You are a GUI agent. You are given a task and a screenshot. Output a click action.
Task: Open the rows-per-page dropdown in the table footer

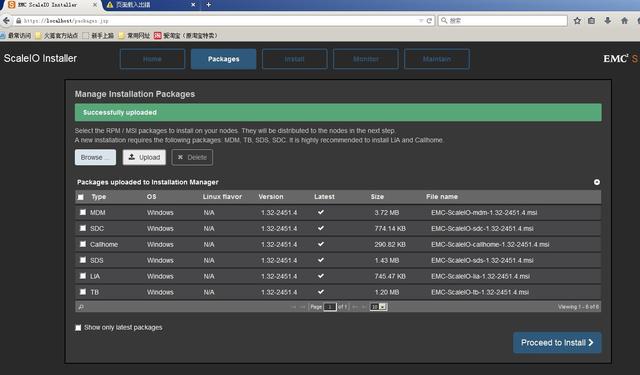click(378, 306)
